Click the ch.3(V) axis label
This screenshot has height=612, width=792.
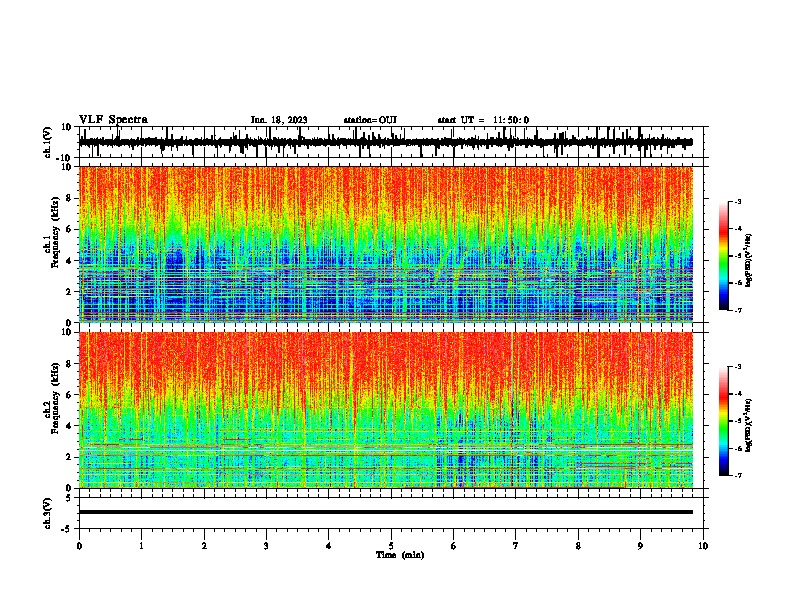(48, 513)
